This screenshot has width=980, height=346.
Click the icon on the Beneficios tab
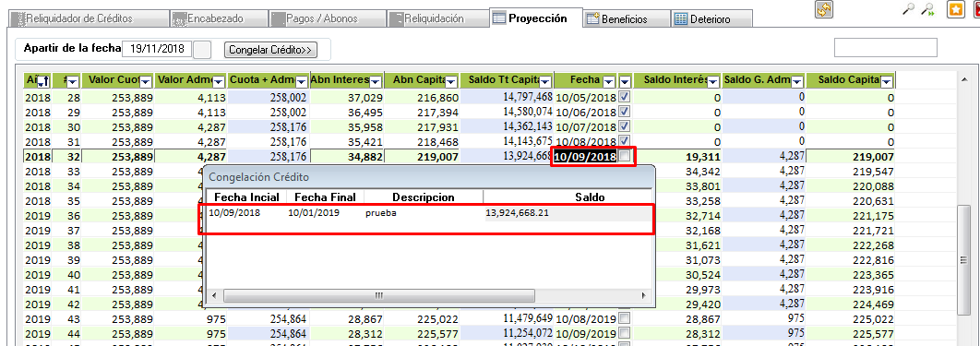coord(592,18)
